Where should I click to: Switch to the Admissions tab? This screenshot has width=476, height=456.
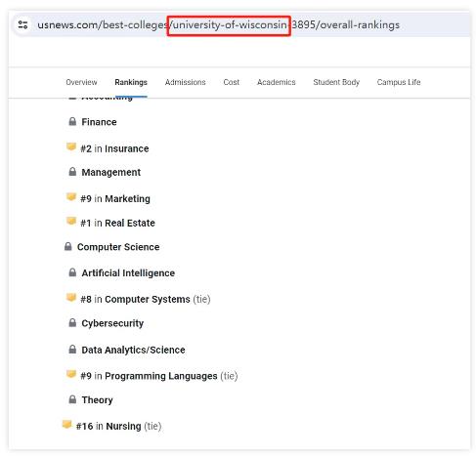pos(185,82)
